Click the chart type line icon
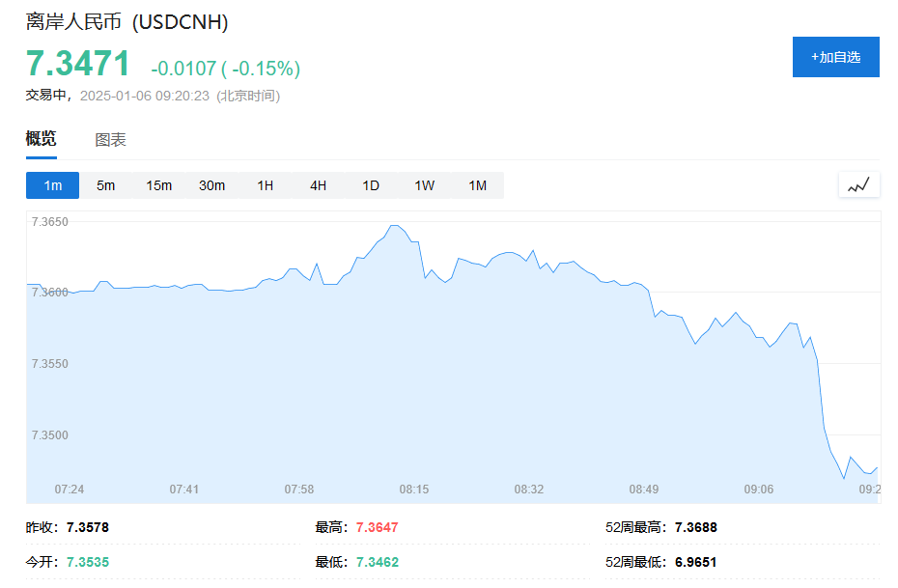 [858, 185]
